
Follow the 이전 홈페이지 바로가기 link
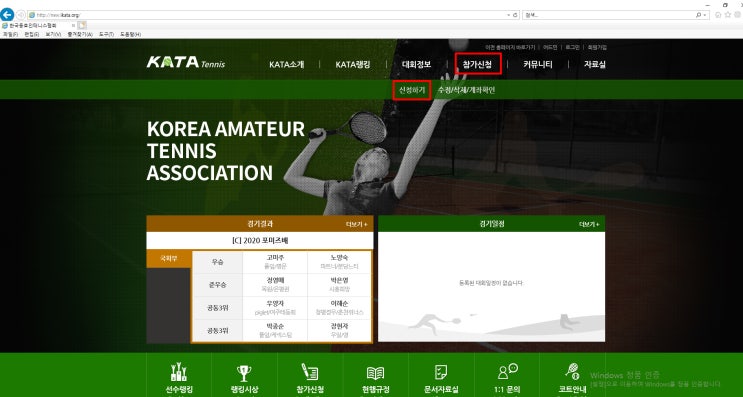coord(510,47)
